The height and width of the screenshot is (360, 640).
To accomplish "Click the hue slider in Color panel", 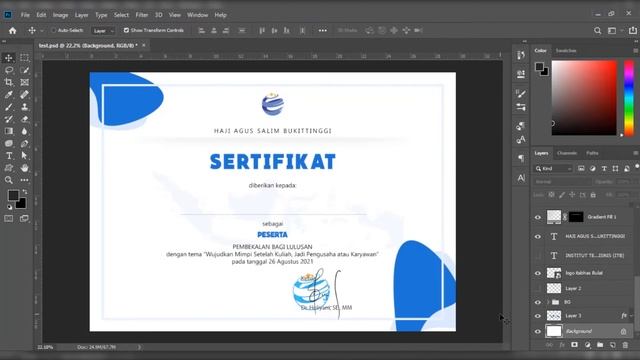I will (x=629, y=98).
